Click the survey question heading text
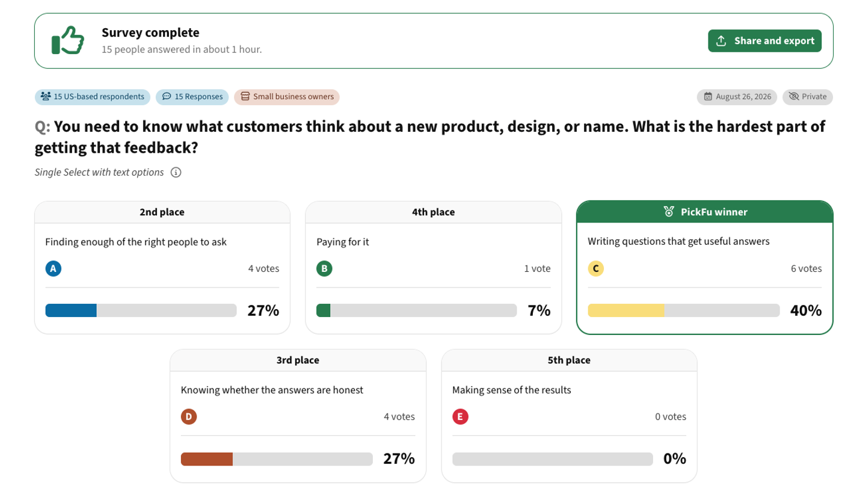842x504 pixels. (x=431, y=137)
